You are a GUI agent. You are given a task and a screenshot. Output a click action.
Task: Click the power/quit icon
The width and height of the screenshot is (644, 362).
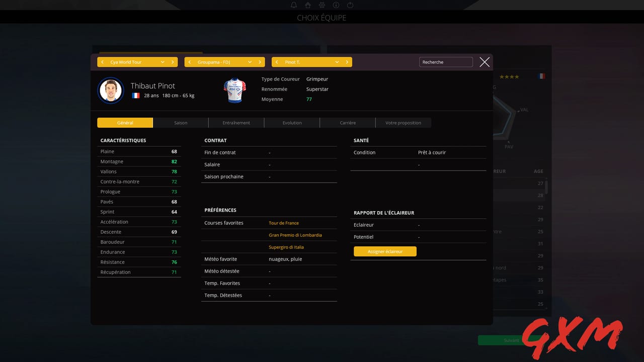[350, 5]
